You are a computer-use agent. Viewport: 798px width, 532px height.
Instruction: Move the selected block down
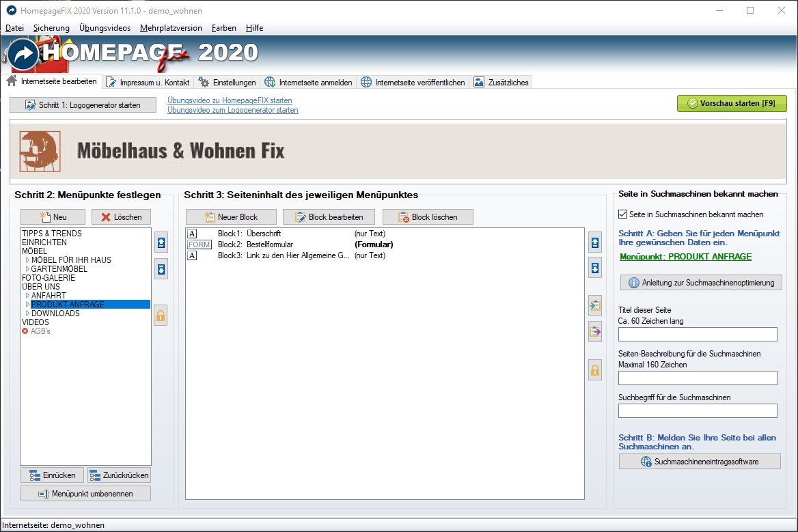tap(595, 268)
